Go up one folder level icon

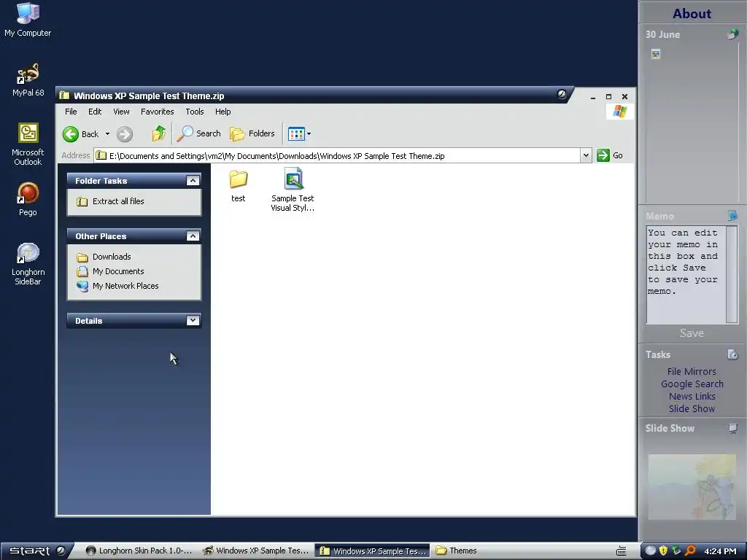tap(158, 134)
